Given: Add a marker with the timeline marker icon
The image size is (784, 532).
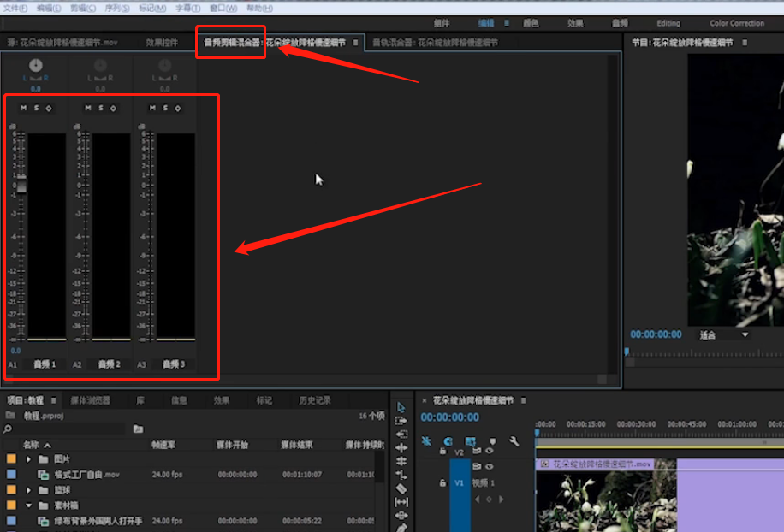Looking at the screenshot, I should click(492, 441).
